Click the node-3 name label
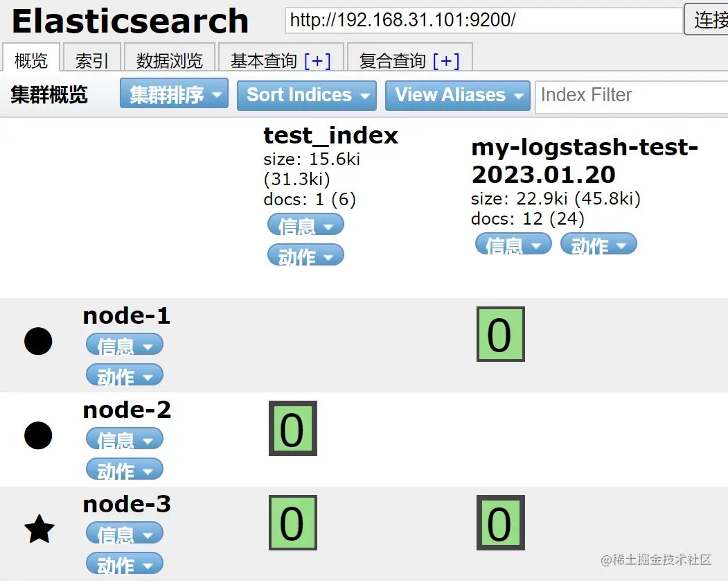The height and width of the screenshot is (583, 728). click(127, 504)
